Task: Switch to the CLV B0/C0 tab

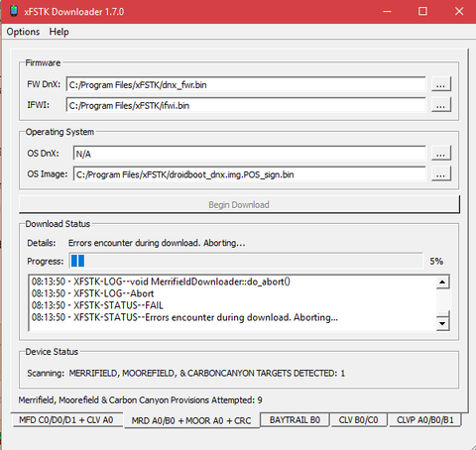Action: [358, 420]
